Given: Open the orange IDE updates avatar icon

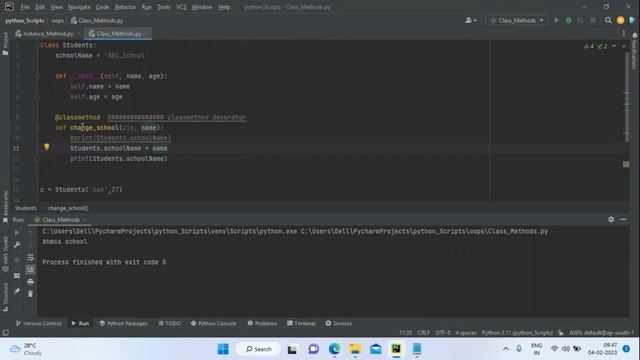Looking at the screenshot, I should tap(620, 20).
